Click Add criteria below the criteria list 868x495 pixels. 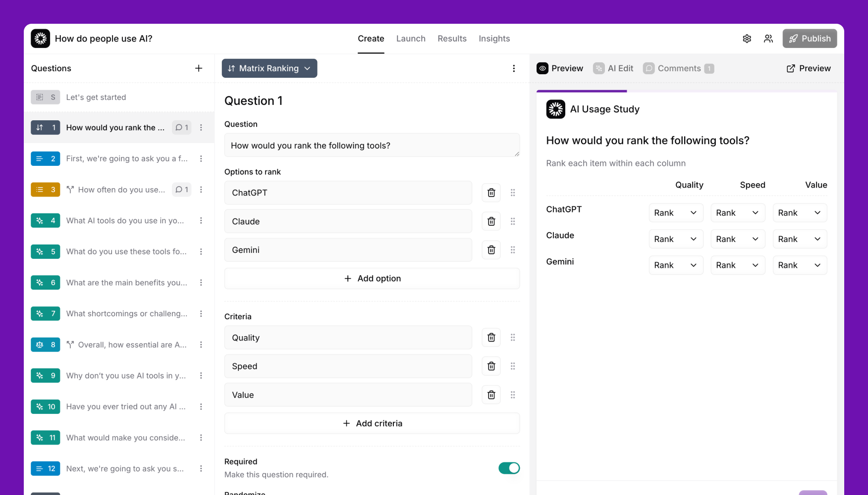[x=372, y=423]
